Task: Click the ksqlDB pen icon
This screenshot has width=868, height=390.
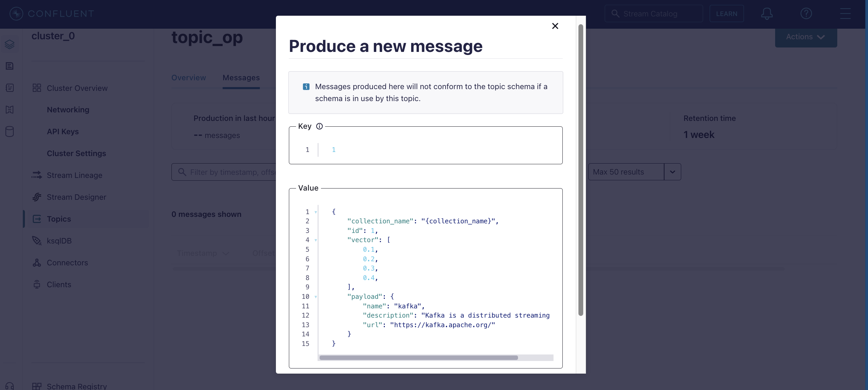Action: pos(37,241)
